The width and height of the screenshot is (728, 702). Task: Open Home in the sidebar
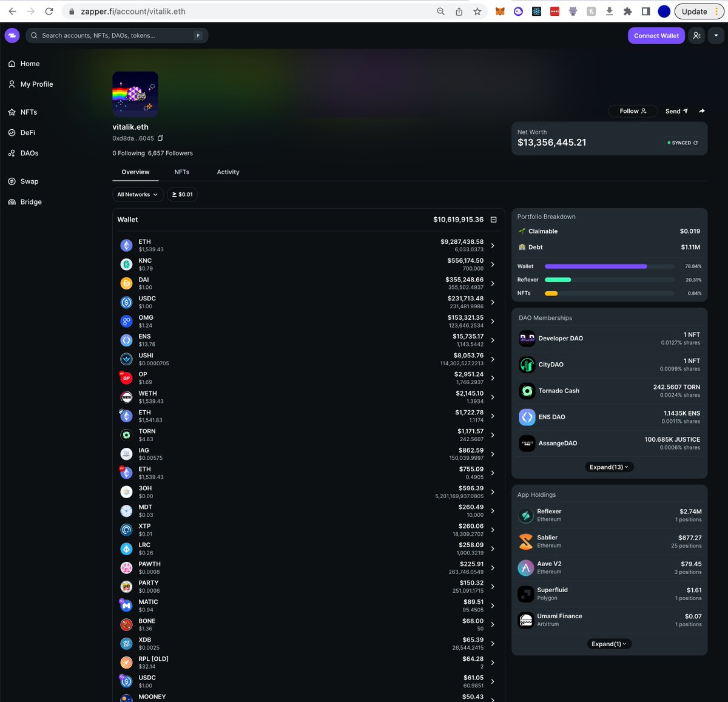[24, 64]
